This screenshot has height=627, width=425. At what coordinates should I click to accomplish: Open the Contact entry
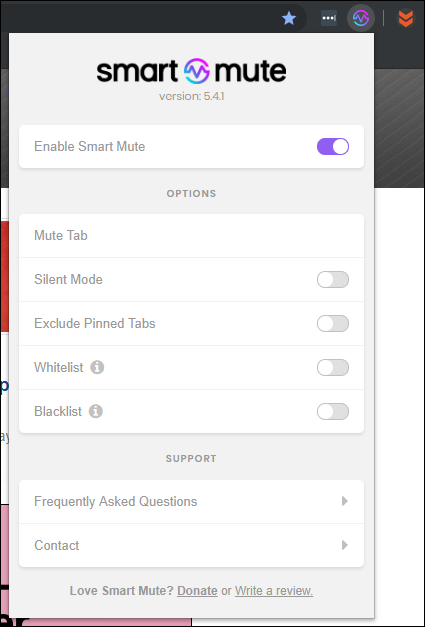pos(192,545)
